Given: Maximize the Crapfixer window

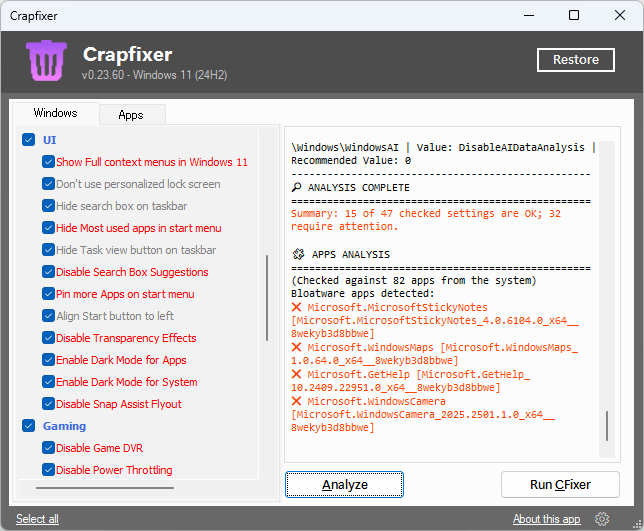Looking at the screenshot, I should point(574,16).
